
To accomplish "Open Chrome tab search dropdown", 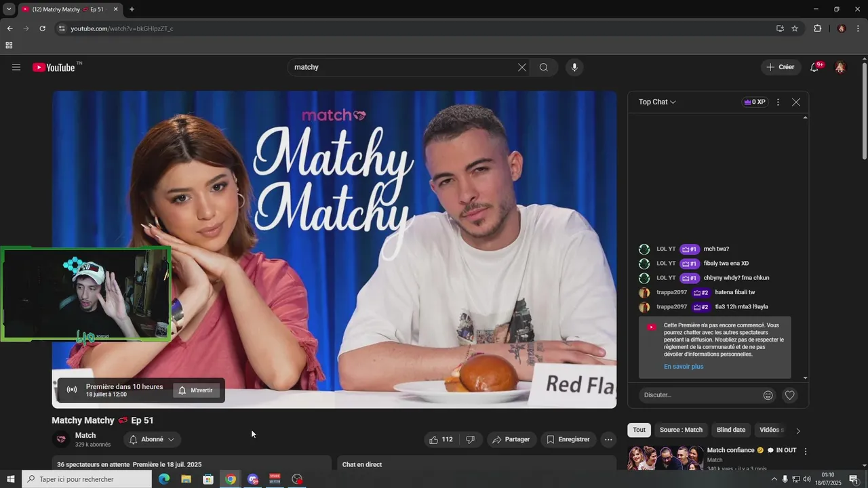I will [9, 9].
